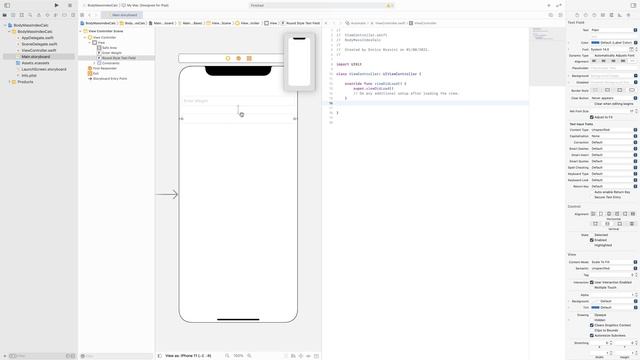Open the Return Key dropdown
This screenshot has width=640, height=360.
click(613, 186)
